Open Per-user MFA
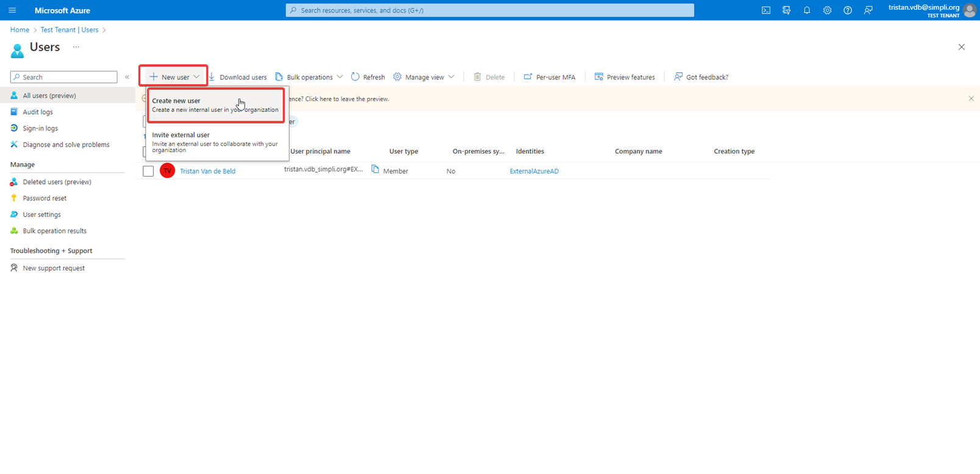The width and height of the screenshot is (980, 474). [x=550, y=77]
